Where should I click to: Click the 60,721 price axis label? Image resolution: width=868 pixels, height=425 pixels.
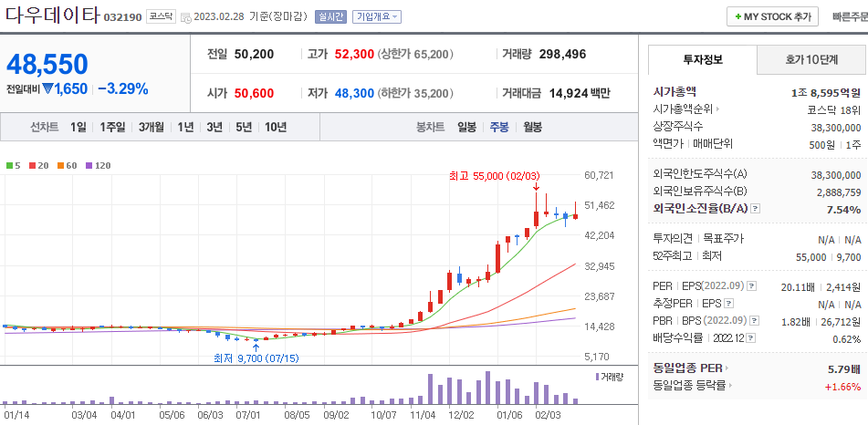click(599, 175)
